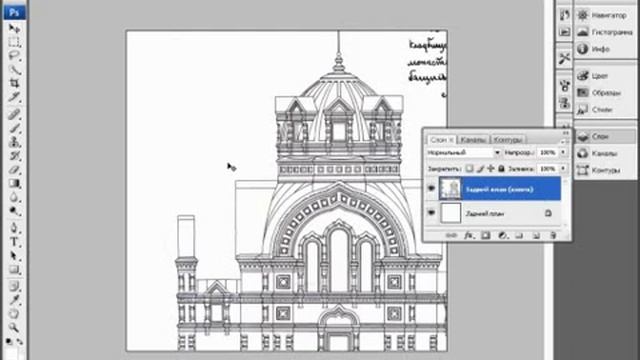
Task: Select the Brush tool
Action: click(x=15, y=128)
